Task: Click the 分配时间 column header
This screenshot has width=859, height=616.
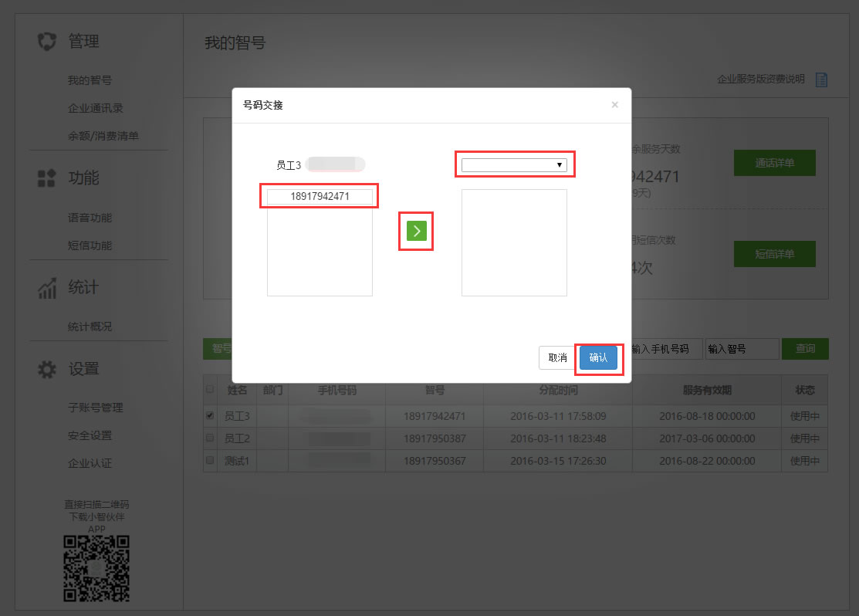Action: [x=558, y=390]
